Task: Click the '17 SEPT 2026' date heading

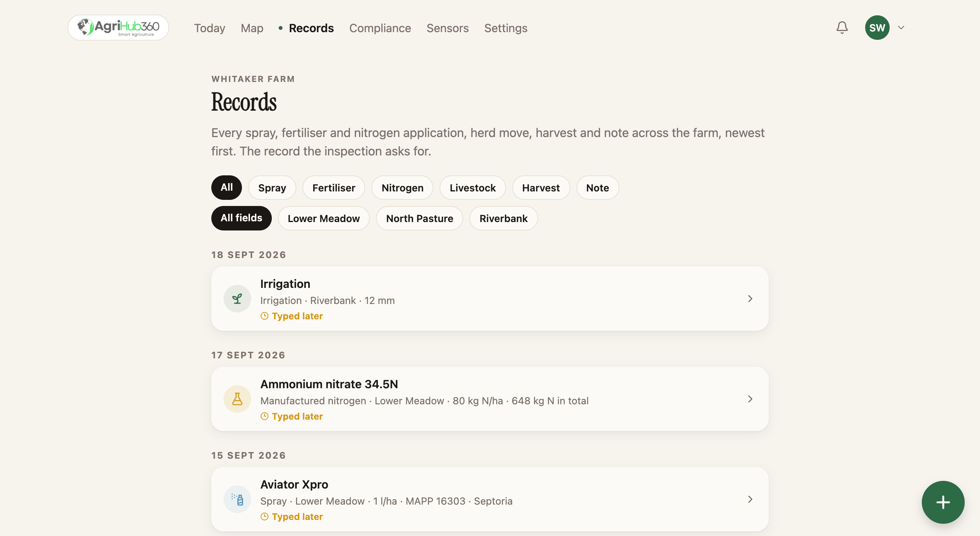Action: click(248, 355)
